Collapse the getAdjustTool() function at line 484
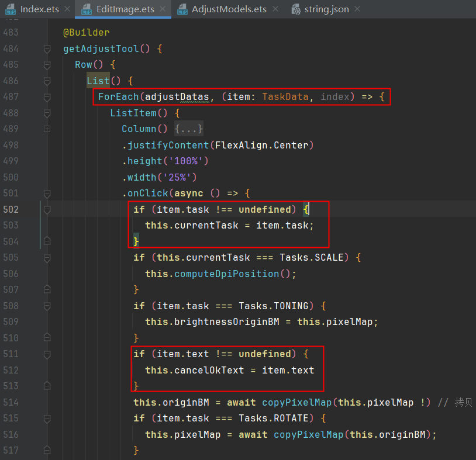This screenshot has width=476, height=460. 47,49
